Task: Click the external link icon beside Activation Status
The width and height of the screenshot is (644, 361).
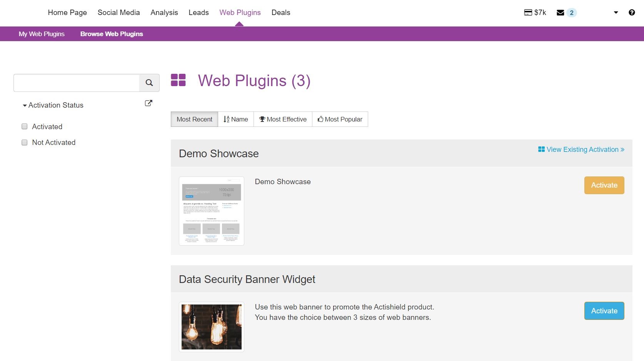Action: (x=148, y=103)
